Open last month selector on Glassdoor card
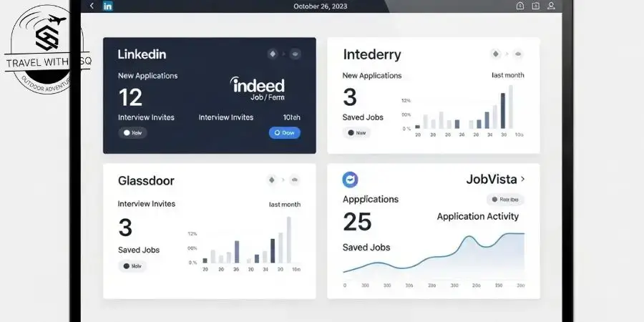644x322 pixels. [285, 204]
